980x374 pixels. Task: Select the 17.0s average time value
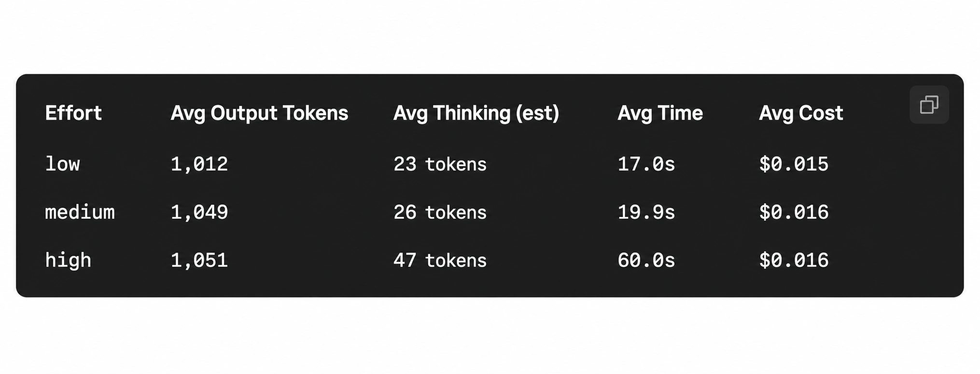[646, 164]
